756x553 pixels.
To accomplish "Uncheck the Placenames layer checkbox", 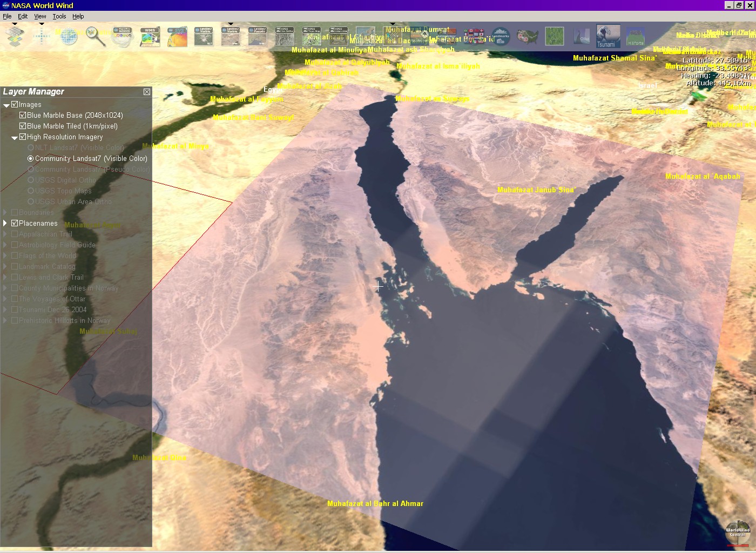I will pyautogui.click(x=15, y=223).
